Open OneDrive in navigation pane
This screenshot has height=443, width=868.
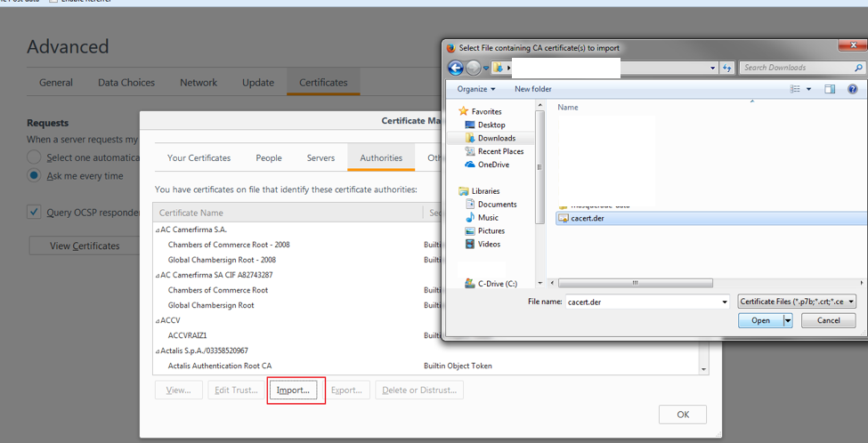(487, 165)
